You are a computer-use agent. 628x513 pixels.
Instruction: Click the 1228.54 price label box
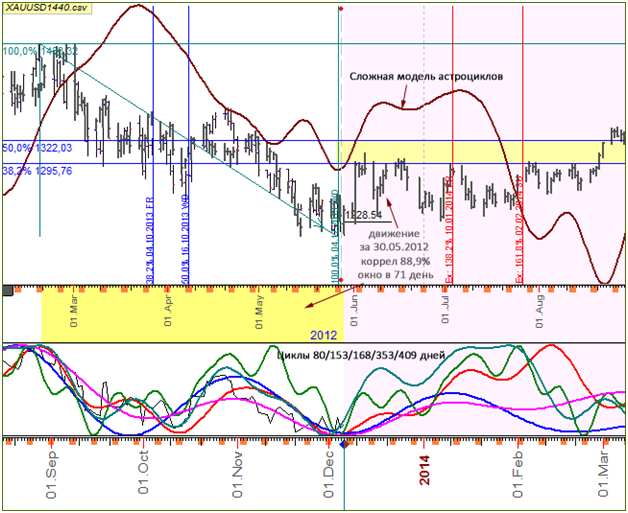[363, 214]
